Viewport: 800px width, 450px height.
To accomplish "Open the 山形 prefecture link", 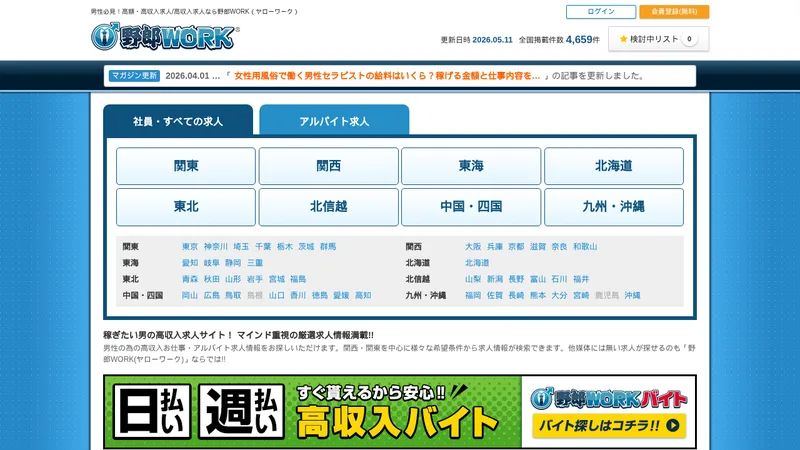I will pos(233,279).
